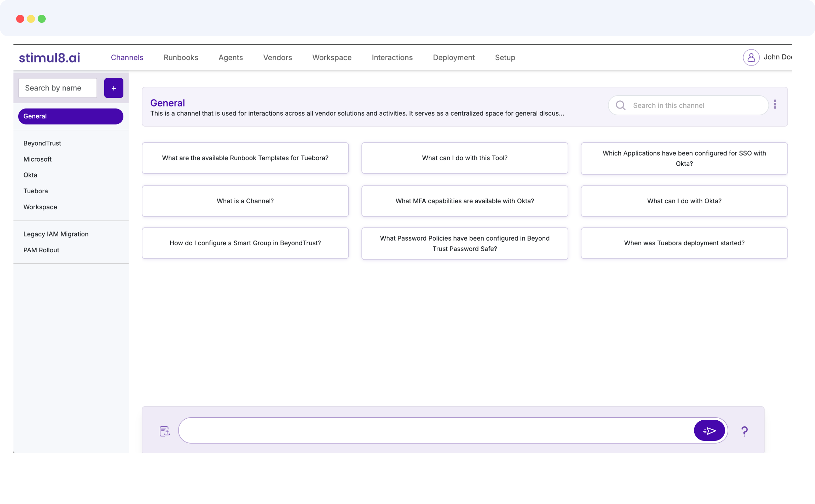Image resolution: width=815 pixels, height=504 pixels.
Task: Select the PAM Rollout channel
Action: (x=41, y=250)
